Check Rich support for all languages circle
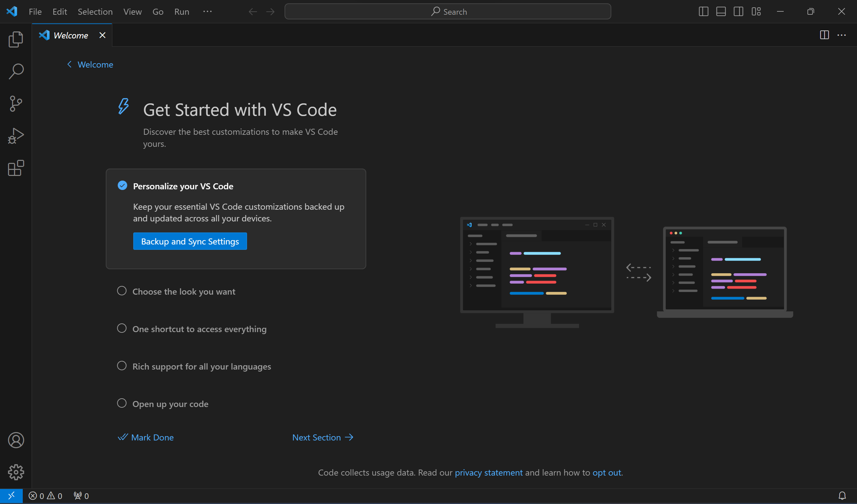Image resolution: width=857 pixels, height=504 pixels. pyautogui.click(x=122, y=366)
